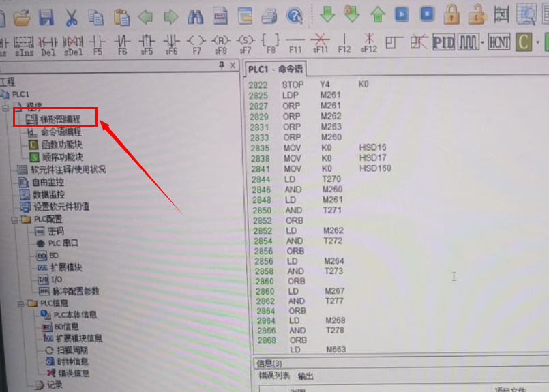
Task: Close the project panel with X
Action: [x=233, y=65]
